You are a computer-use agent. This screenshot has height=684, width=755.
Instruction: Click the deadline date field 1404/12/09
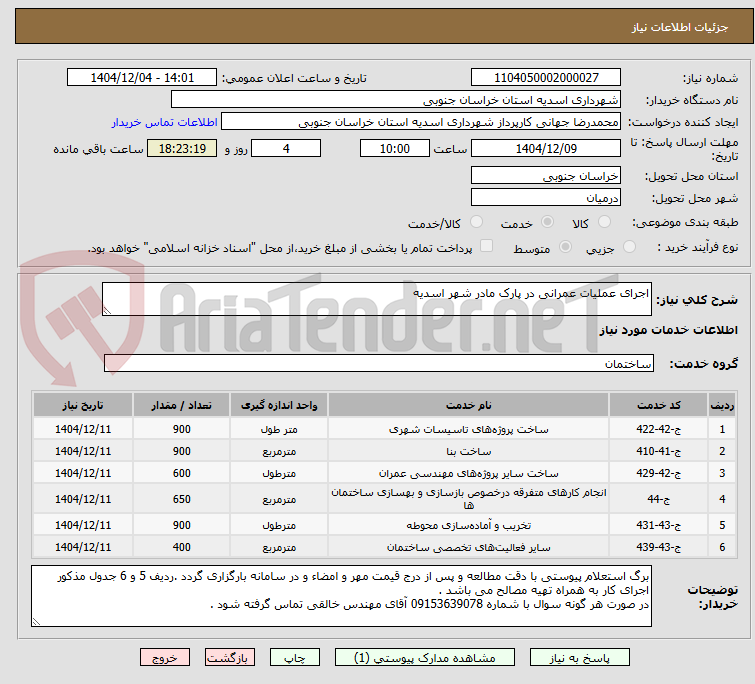(x=546, y=148)
